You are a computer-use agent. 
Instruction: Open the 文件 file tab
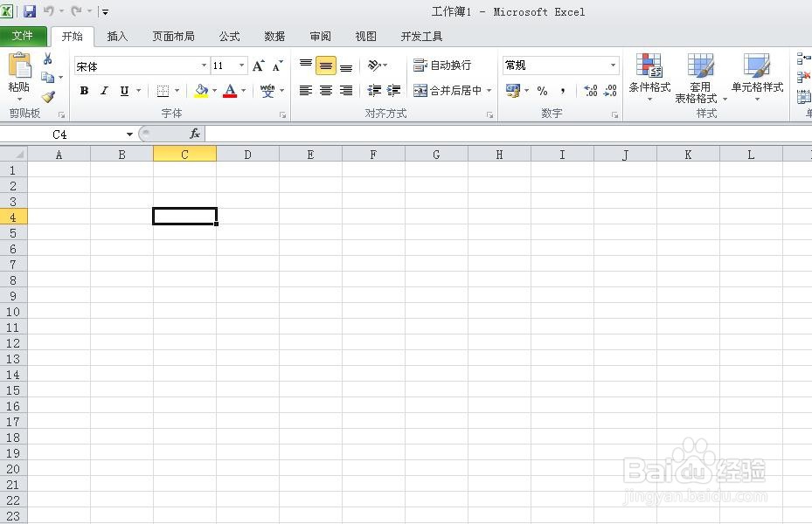pyautogui.click(x=23, y=36)
